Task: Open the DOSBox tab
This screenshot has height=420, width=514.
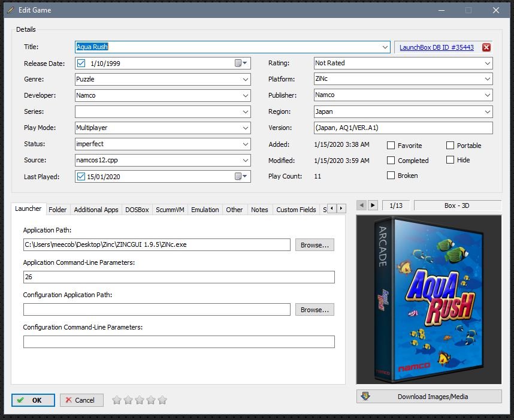Action: 137,210
